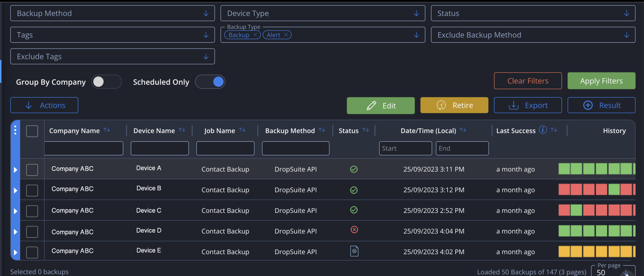The height and width of the screenshot is (276, 644).
Task: Click the Apply Filters button
Action: 601,81
